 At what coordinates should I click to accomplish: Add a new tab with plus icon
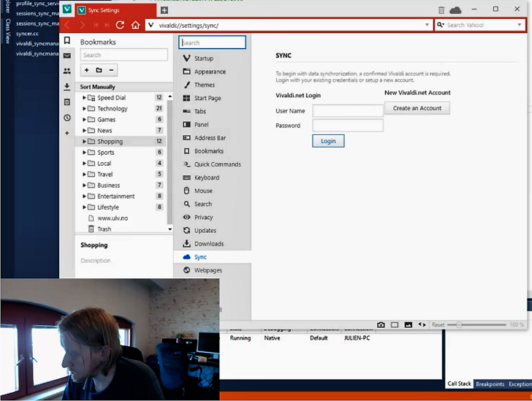[x=164, y=10]
